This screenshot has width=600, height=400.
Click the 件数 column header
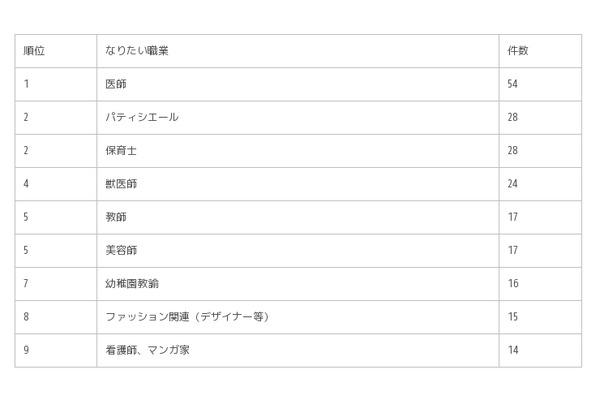[518, 51]
